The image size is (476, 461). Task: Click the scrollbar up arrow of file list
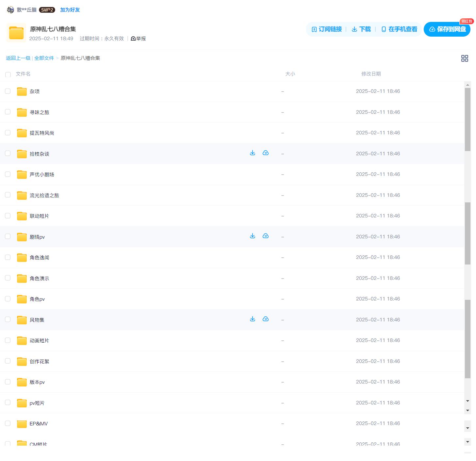click(468, 85)
